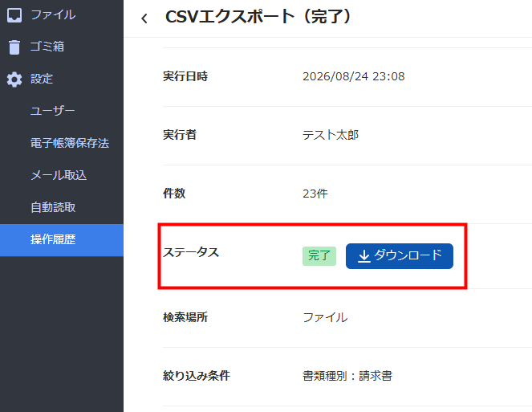532x412 pixels.
Task: Click the 実行日時 value 2026/08/24 23:08
Action: [x=354, y=76]
